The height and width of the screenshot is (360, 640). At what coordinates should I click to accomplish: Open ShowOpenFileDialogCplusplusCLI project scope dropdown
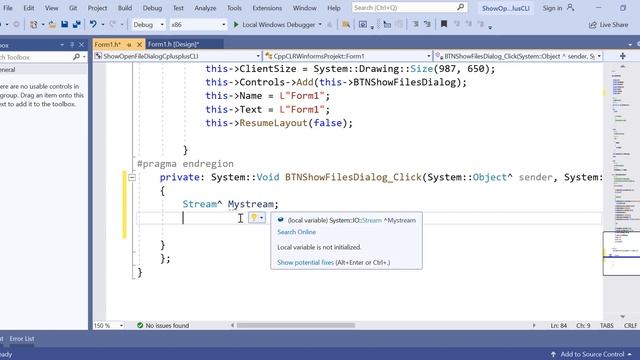click(x=178, y=56)
